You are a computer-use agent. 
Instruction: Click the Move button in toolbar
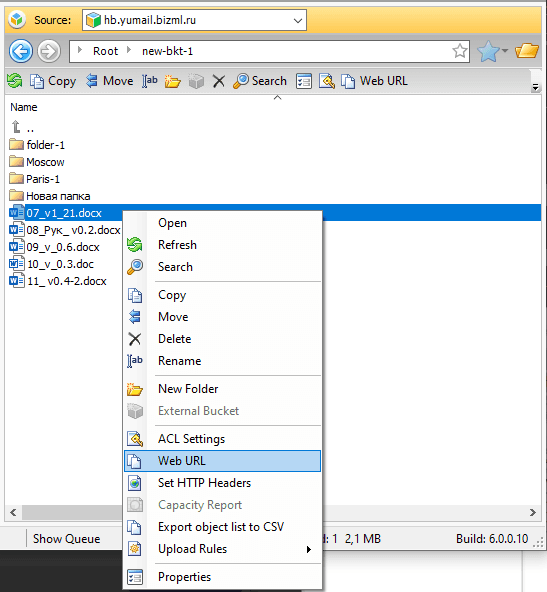(109, 81)
